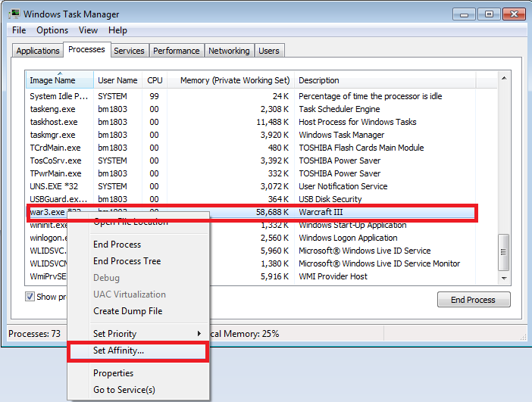
Task: Click the 58,688 K memory value
Action: click(x=272, y=212)
